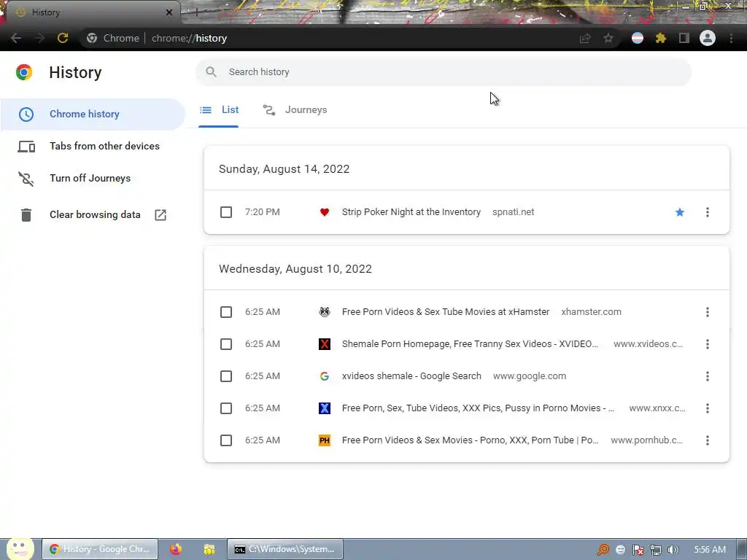Image resolution: width=747 pixels, height=560 pixels.
Task: Click the xhamster.com domain text
Action: 591,312
